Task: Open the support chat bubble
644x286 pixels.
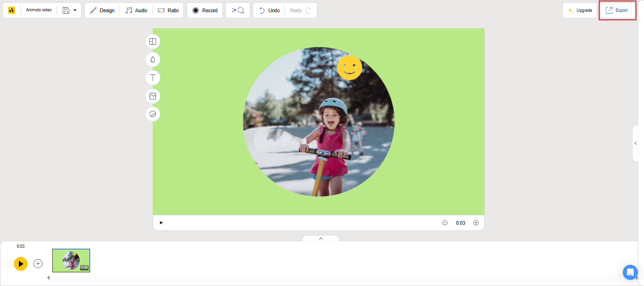Action: [x=630, y=272]
